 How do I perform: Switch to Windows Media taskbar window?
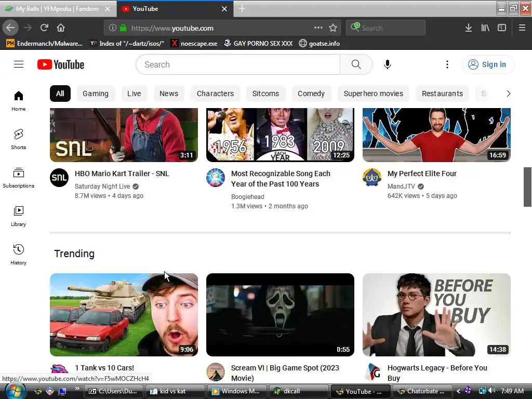[237, 391]
